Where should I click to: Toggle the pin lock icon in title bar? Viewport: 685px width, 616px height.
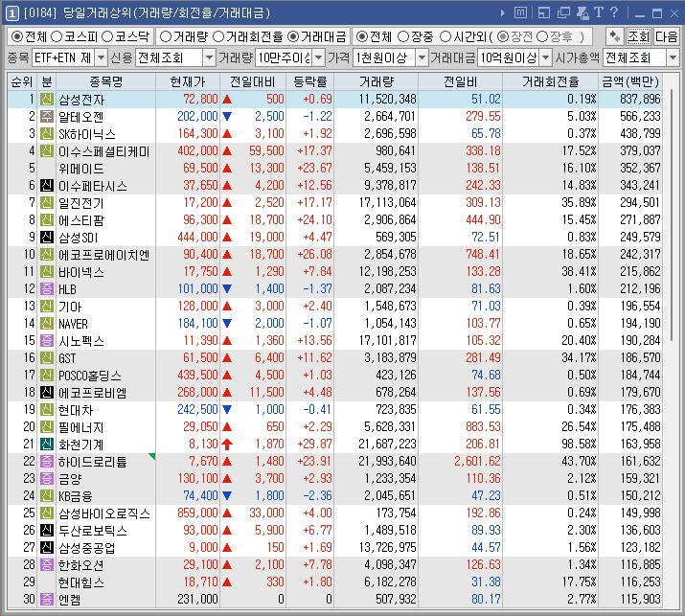coord(582,13)
